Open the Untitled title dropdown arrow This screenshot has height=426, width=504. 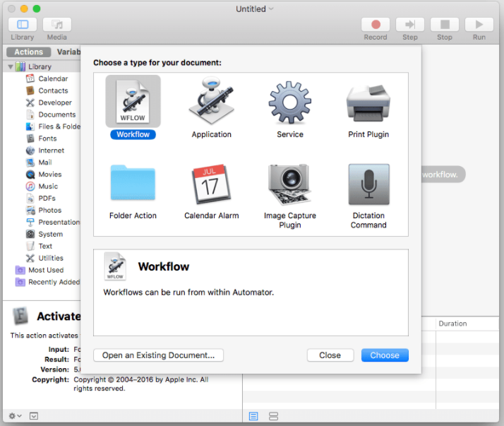pos(271,8)
